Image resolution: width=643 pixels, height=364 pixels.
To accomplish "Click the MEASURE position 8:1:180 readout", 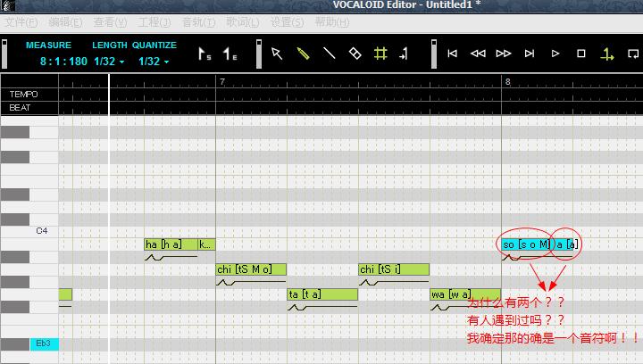I will pyautogui.click(x=63, y=62).
